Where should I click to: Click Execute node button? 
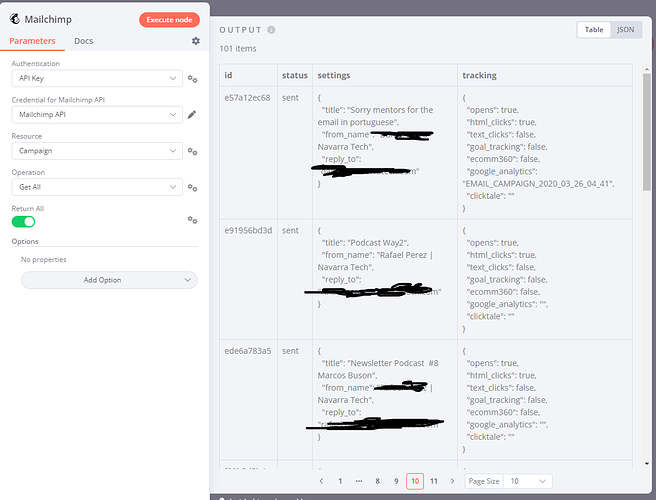click(x=169, y=20)
